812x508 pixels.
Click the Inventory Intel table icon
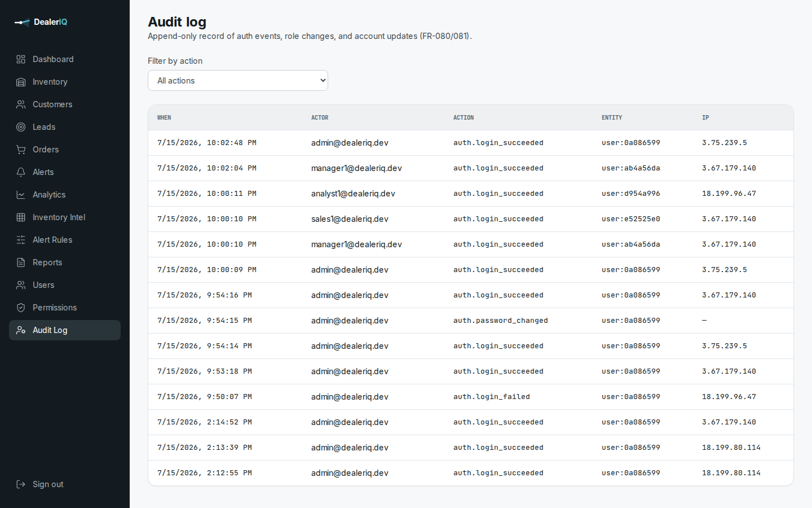coord(21,217)
